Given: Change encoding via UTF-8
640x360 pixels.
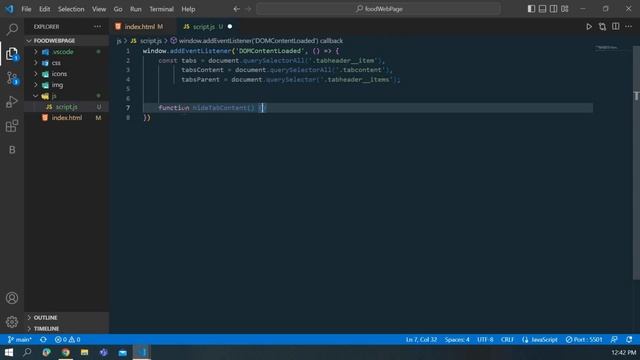Looking at the screenshot, I should pyautogui.click(x=485, y=340).
